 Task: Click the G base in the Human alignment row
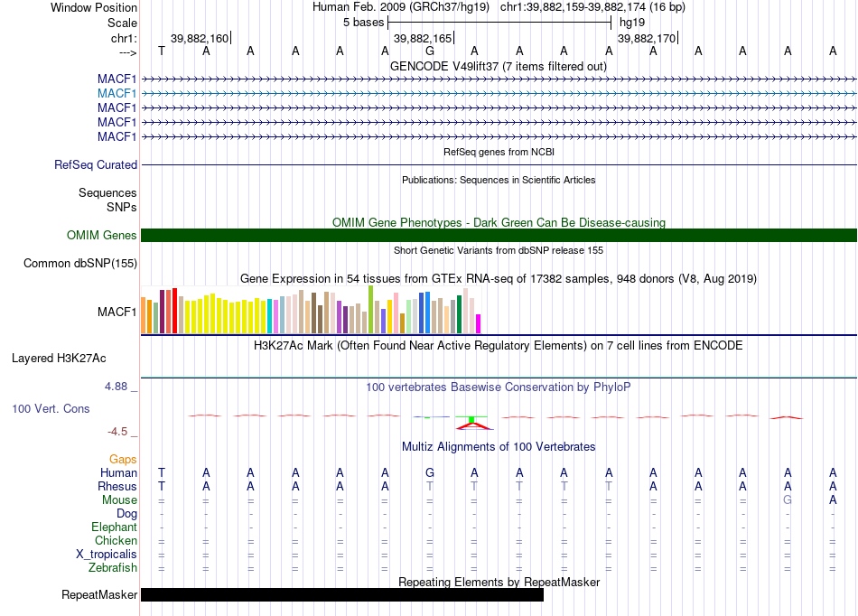click(430, 472)
